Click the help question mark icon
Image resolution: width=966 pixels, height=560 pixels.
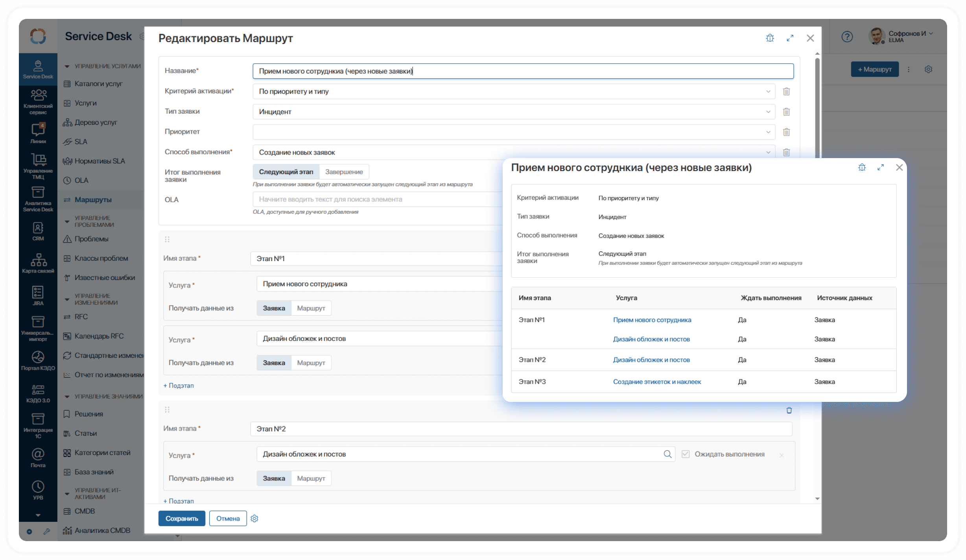(x=847, y=37)
